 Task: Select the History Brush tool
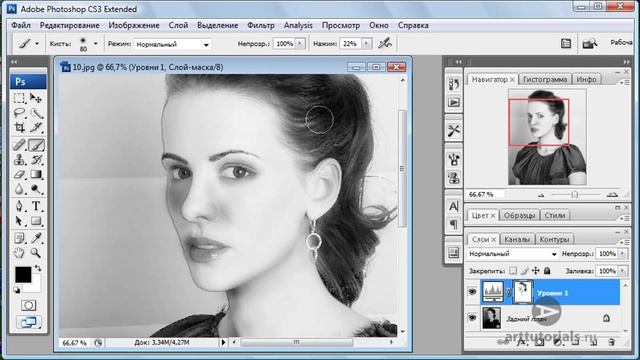pyautogui.click(x=36, y=160)
